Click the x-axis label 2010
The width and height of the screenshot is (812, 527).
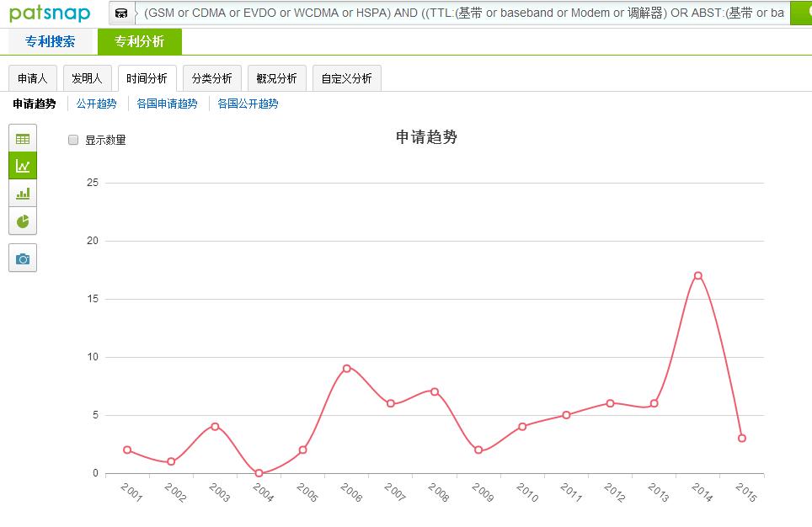(x=527, y=492)
